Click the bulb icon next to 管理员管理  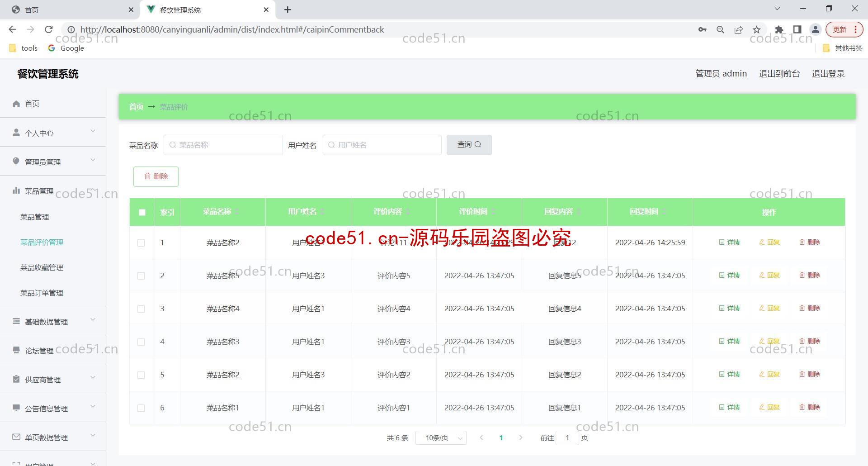point(16,162)
